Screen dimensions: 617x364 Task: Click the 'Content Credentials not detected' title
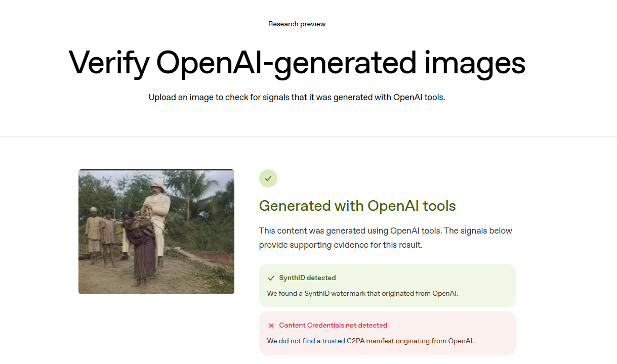pos(333,326)
